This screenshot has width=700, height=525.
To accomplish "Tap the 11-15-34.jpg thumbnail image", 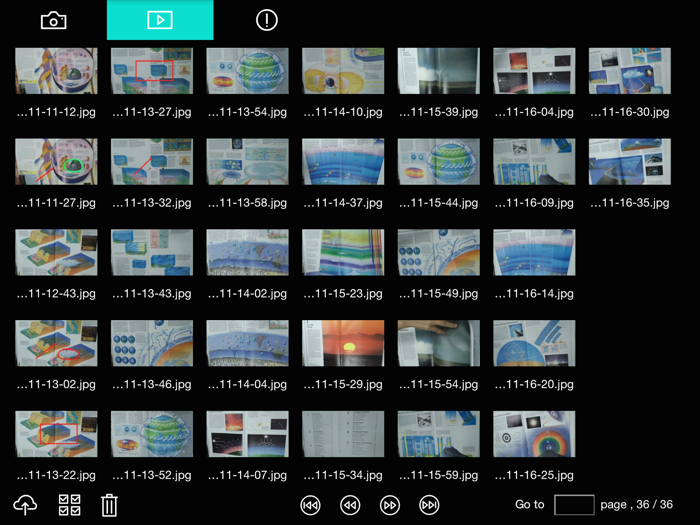I will tap(343, 434).
